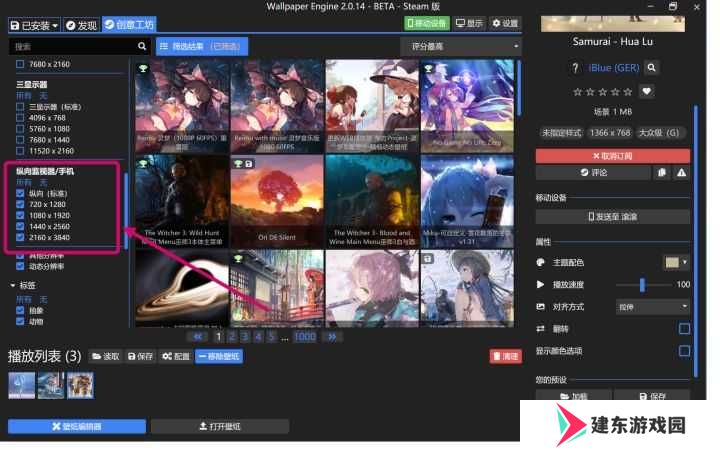Open the 评分最高 sort dropdown
720x450 pixels.
[461, 46]
